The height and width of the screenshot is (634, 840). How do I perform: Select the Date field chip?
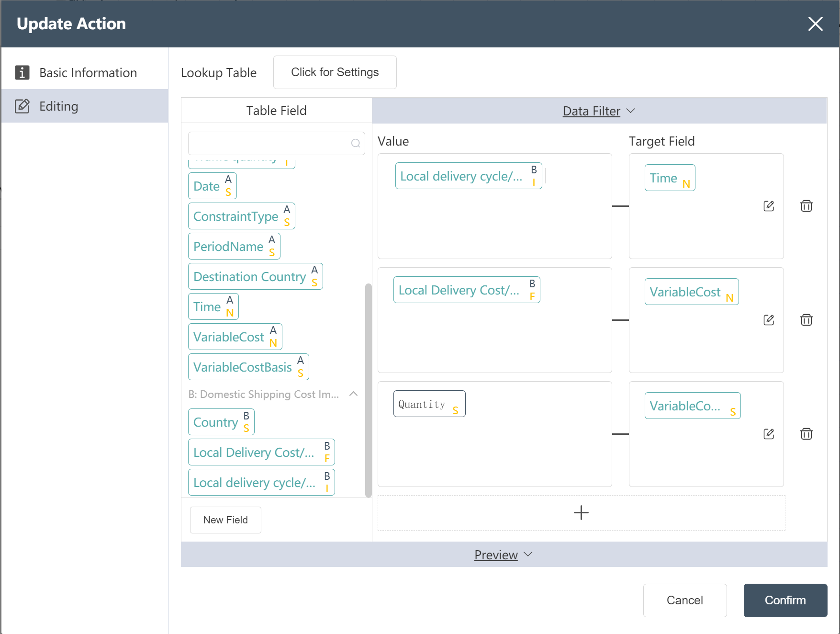tap(213, 186)
